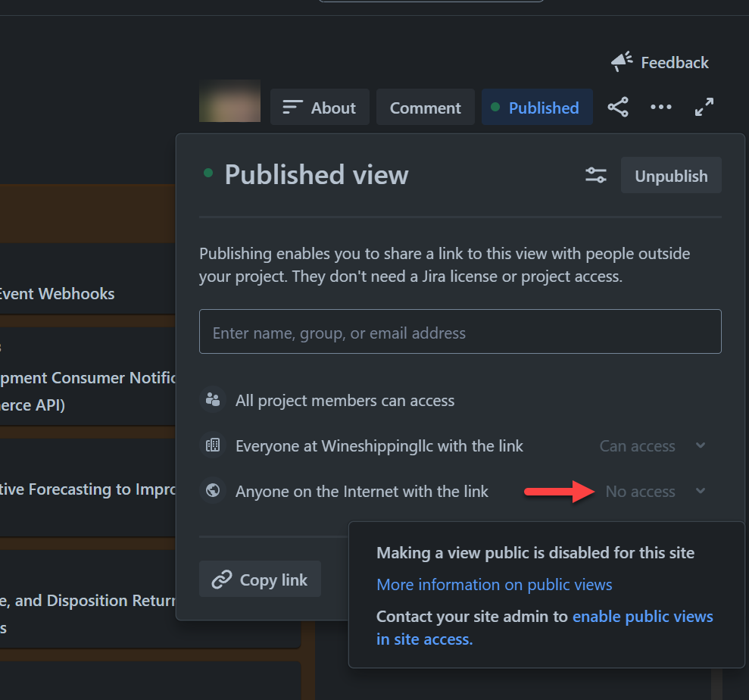The image size is (749, 700).
Task: Click the building icon beside Everyone at Wineshippingllc
Action: (213, 445)
